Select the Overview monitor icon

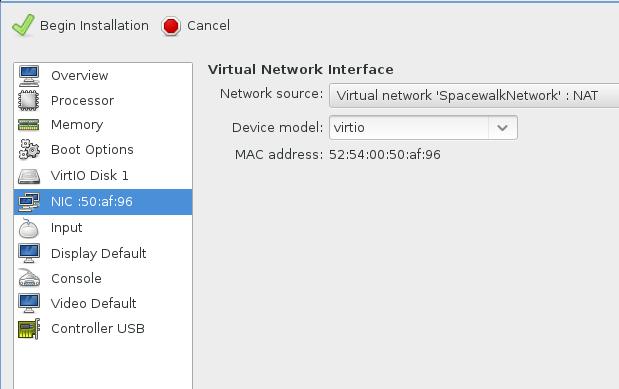29,76
